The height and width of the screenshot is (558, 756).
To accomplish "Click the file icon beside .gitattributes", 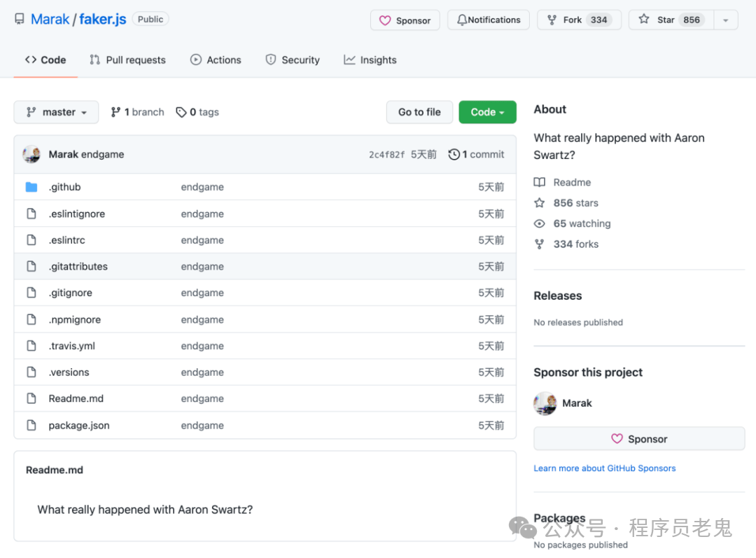I will click(x=31, y=266).
